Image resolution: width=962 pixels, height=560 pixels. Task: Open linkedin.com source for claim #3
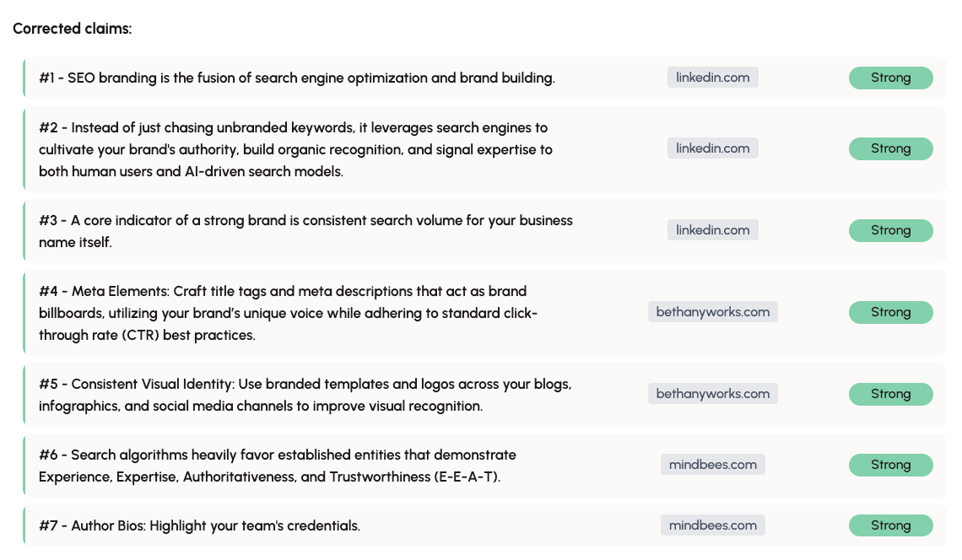coord(712,230)
